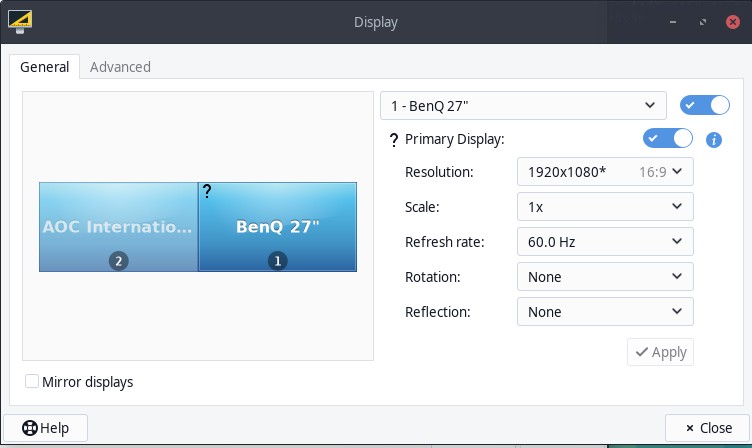Switch to the Advanced tab
Viewport: 752px width, 448px height.
[x=120, y=67]
